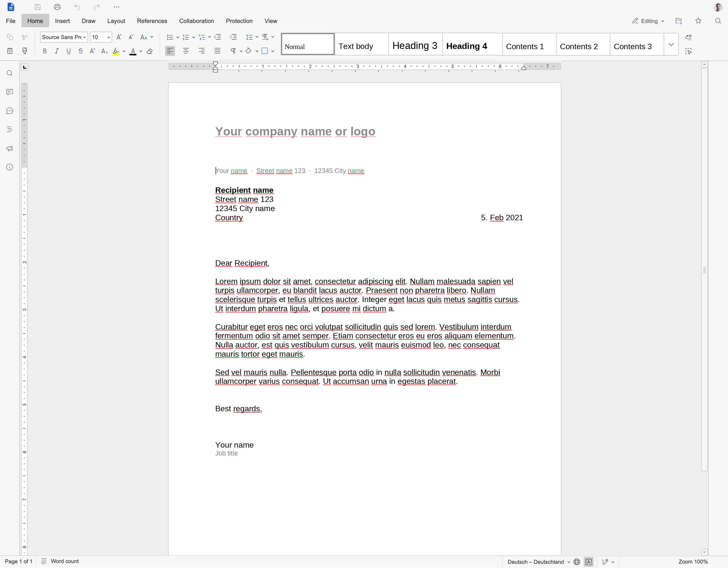Click the Copy style paintbrush icon
This screenshot has height=568, width=728.
[25, 51]
